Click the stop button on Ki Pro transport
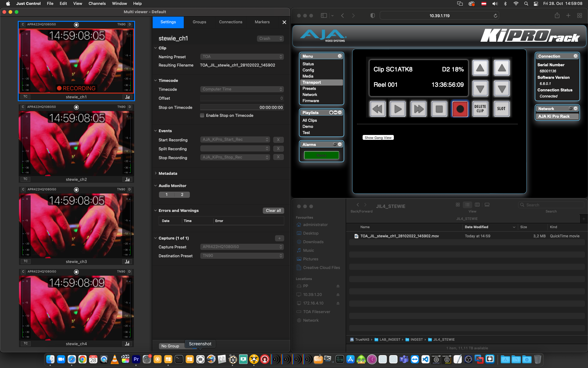588x368 pixels. [x=439, y=109]
